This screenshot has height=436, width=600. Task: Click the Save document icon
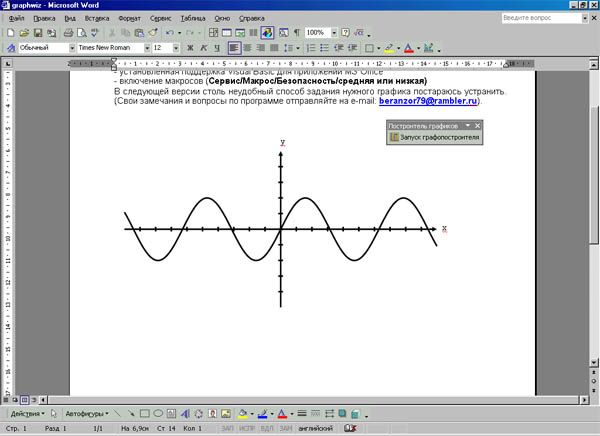tap(38, 33)
